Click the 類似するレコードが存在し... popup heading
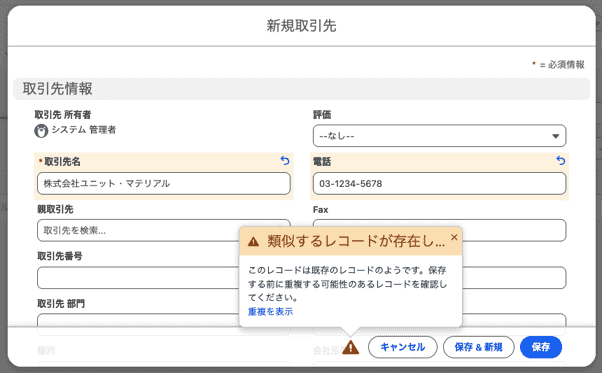This screenshot has height=373, width=602. pos(356,241)
